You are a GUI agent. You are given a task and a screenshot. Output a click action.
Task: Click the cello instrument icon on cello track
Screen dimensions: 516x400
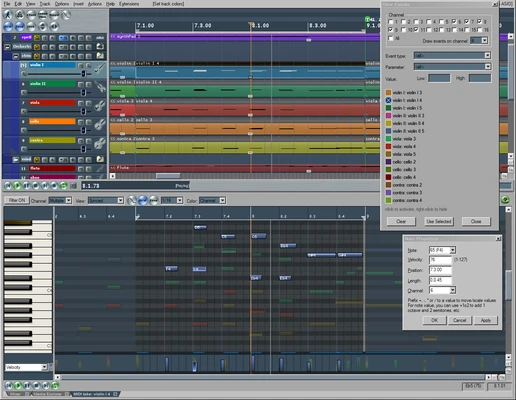[x=99, y=125]
